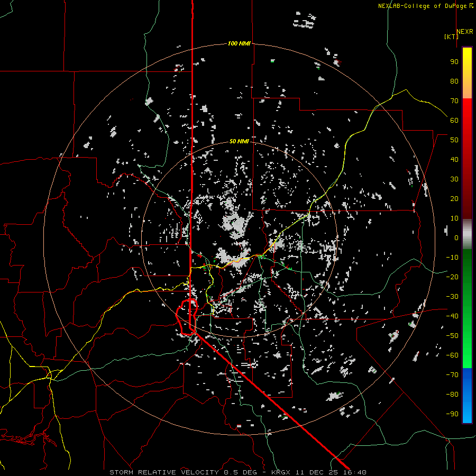This screenshot has height=476, width=476.
Task: Click the [KT] units label above color scale
Action: (x=452, y=36)
